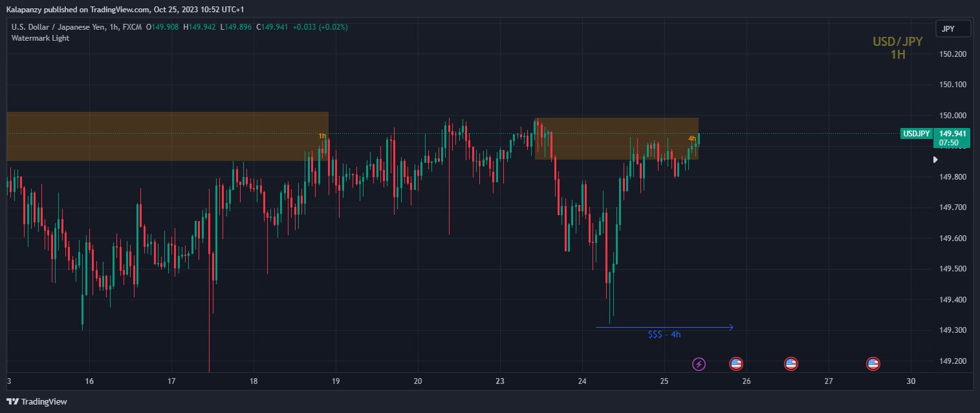Click the 150.100 price axis label
The height and width of the screenshot is (413, 980).
pyautogui.click(x=952, y=85)
